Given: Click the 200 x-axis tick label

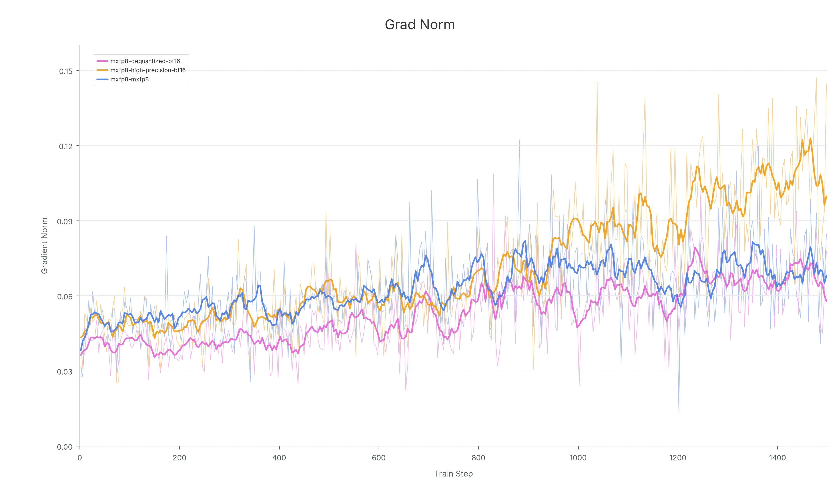Looking at the screenshot, I should pos(179,458).
